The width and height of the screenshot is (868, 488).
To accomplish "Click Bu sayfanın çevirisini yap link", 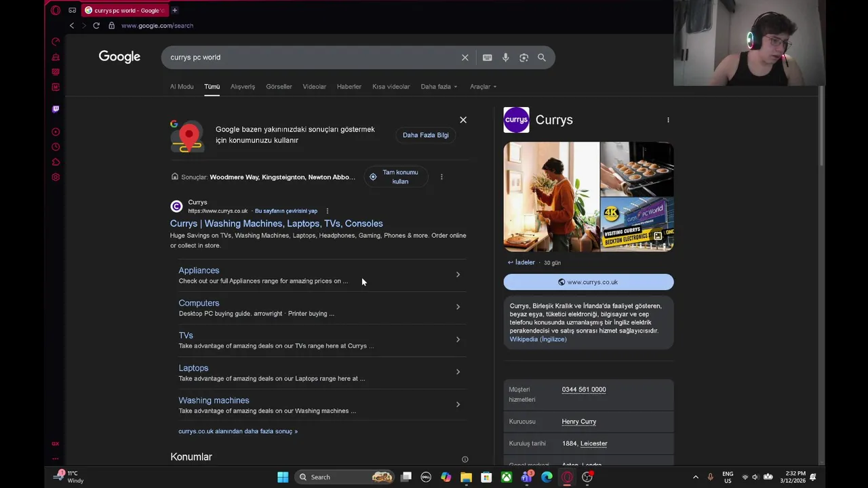I will click(285, 211).
